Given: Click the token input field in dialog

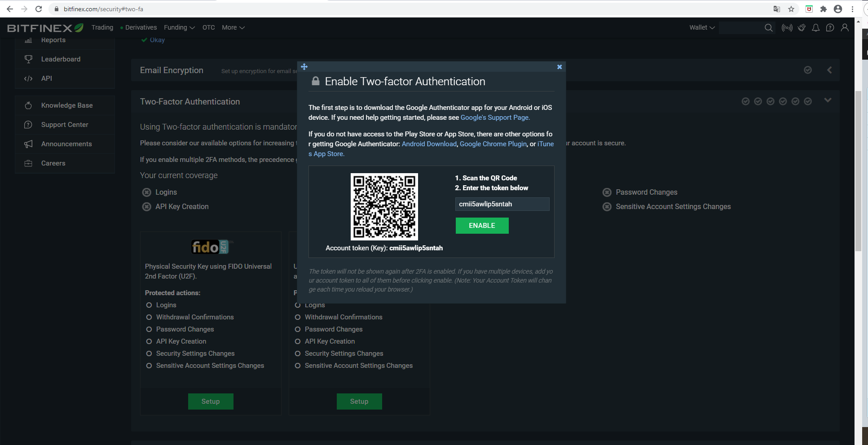Looking at the screenshot, I should tap(502, 204).
